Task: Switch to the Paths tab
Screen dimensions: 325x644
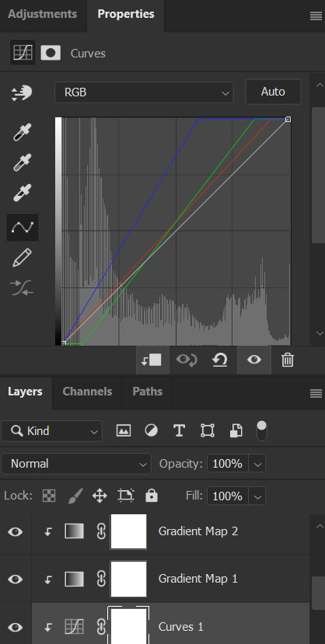Action: click(x=148, y=392)
